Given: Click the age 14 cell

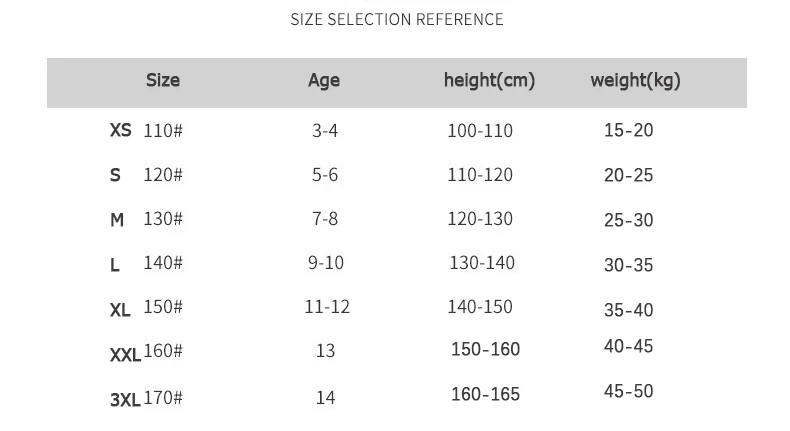Looking at the screenshot, I should pos(325,398).
